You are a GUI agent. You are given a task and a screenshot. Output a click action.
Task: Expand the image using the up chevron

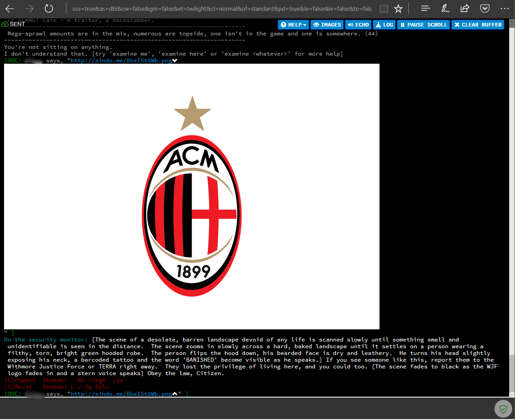point(175,394)
